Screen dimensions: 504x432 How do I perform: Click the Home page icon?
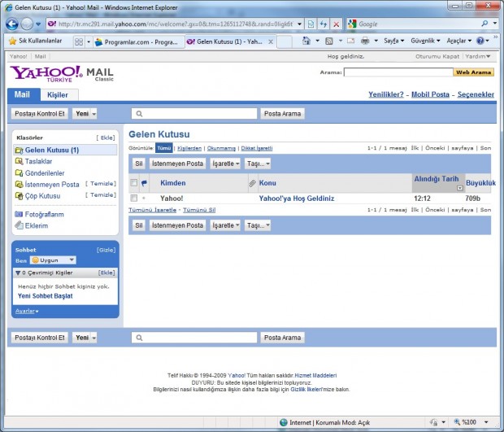pyautogui.click(x=306, y=41)
